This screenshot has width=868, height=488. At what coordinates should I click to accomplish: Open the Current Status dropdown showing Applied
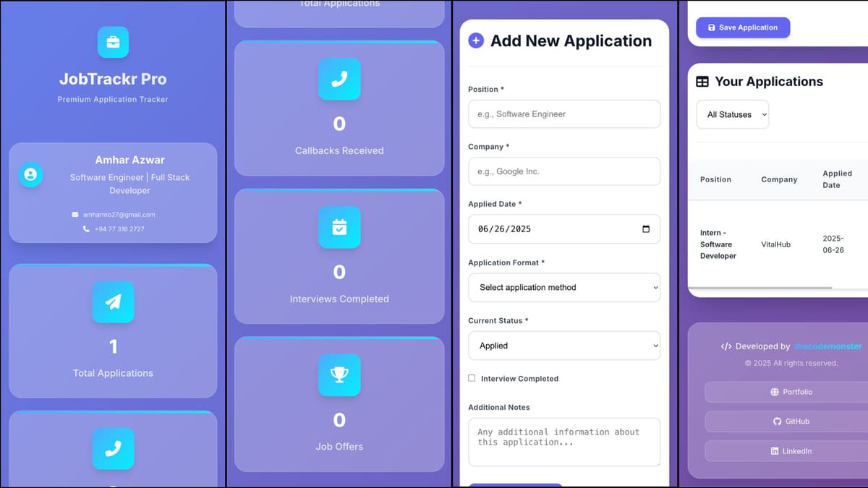564,346
